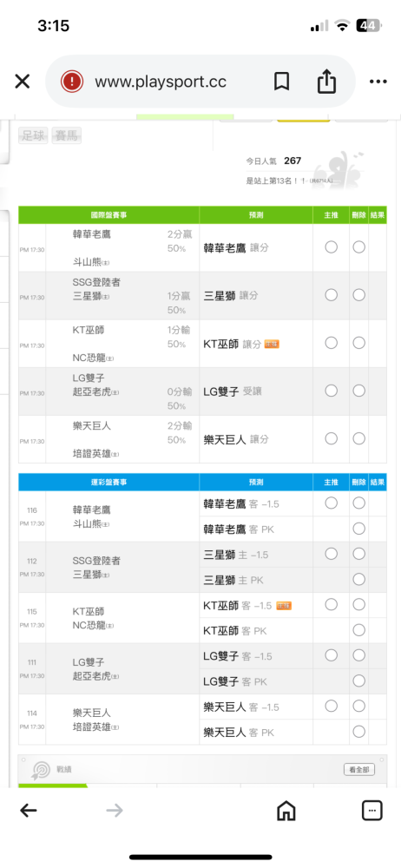Tap the forward arrow icon

(115, 811)
